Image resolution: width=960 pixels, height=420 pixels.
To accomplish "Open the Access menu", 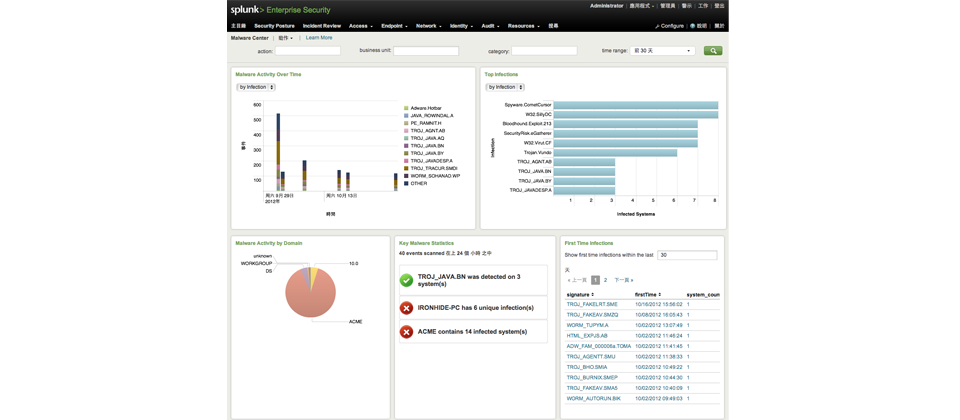I will click(x=360, y=26).
